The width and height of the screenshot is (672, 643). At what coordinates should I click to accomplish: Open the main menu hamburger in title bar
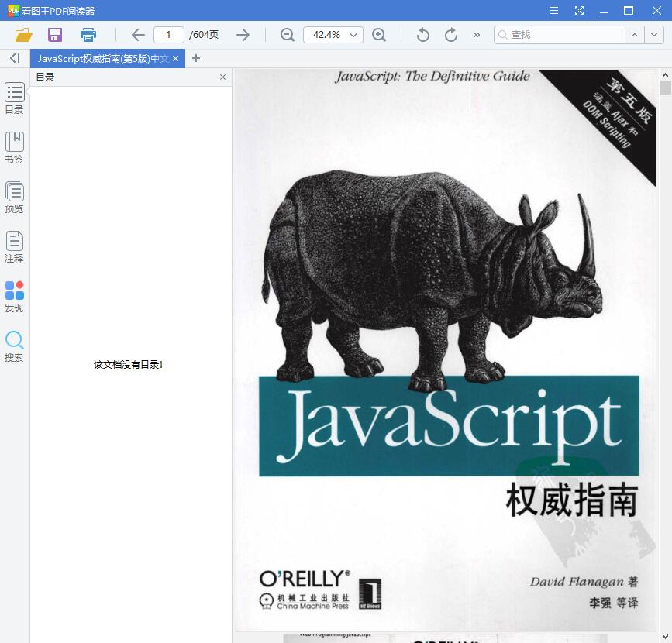click(554, 11)
